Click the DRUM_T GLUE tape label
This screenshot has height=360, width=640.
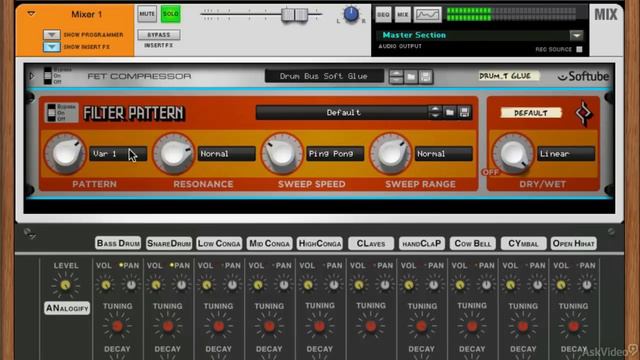pos(509,76)
